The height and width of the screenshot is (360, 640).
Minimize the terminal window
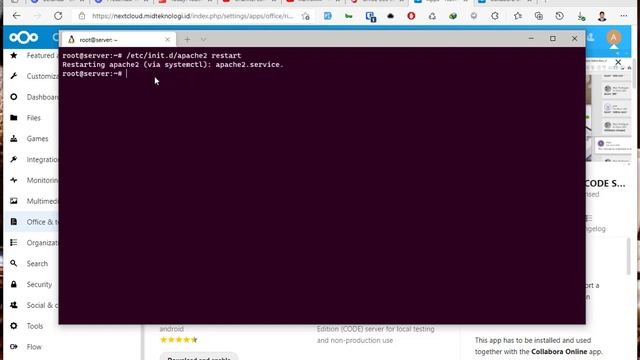coord(531,38)
